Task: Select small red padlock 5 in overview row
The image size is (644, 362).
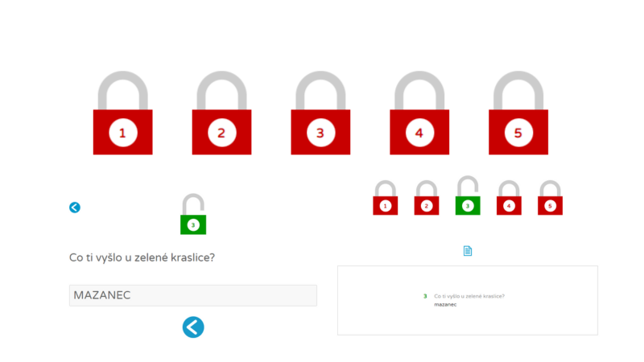Action: click(551, 198)
